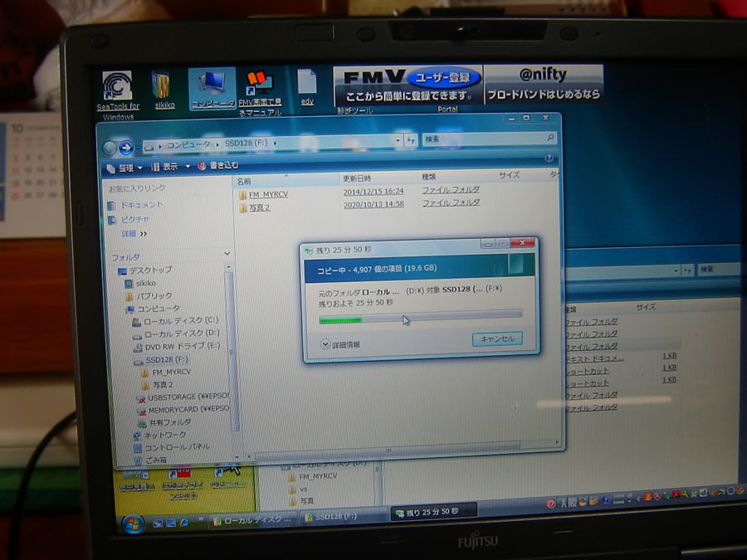
Task: Expand 詳細情報 in copy dialog
Action: 340,344
